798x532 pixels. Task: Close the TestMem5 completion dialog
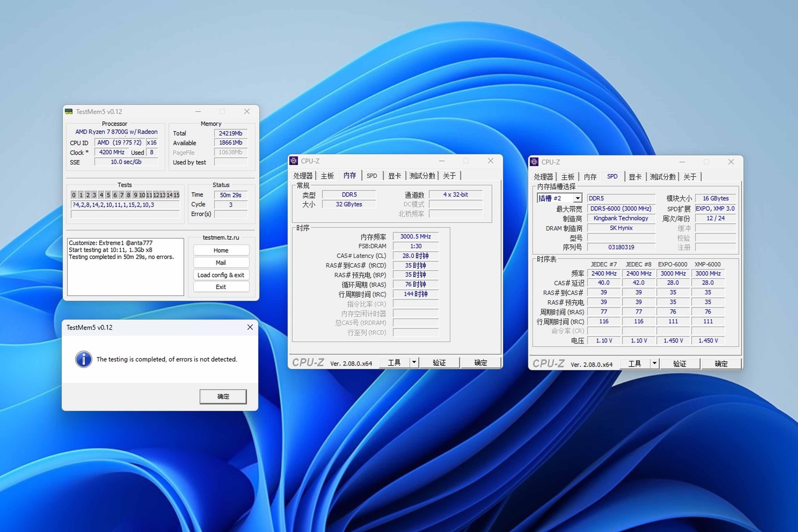250,327
